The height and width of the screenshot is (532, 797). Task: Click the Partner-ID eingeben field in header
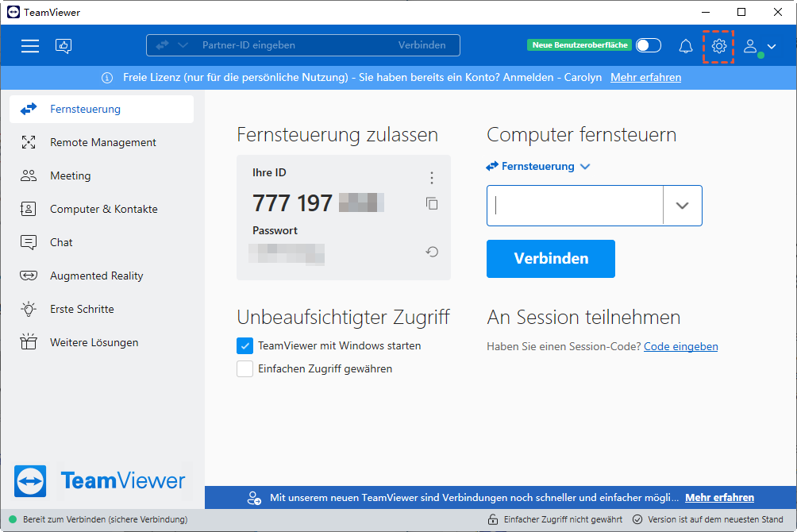click(x=294, y=45)
